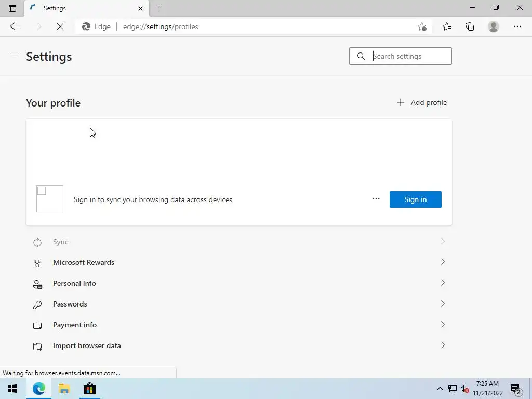Viewport: 532px width, 399px height.
Task: Open the Import browser data row
Action: (x=239, y=345)
